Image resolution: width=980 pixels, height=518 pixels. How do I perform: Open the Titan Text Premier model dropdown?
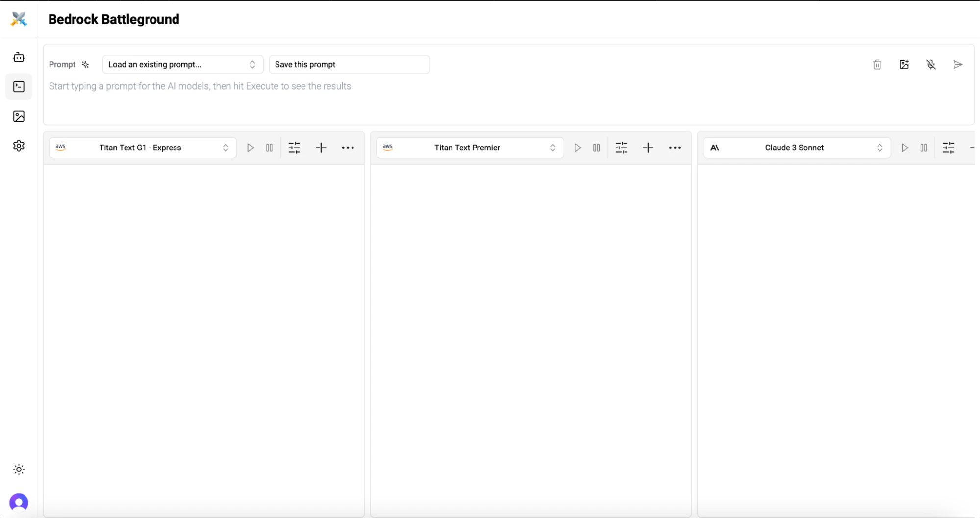[x=470, y=148]
